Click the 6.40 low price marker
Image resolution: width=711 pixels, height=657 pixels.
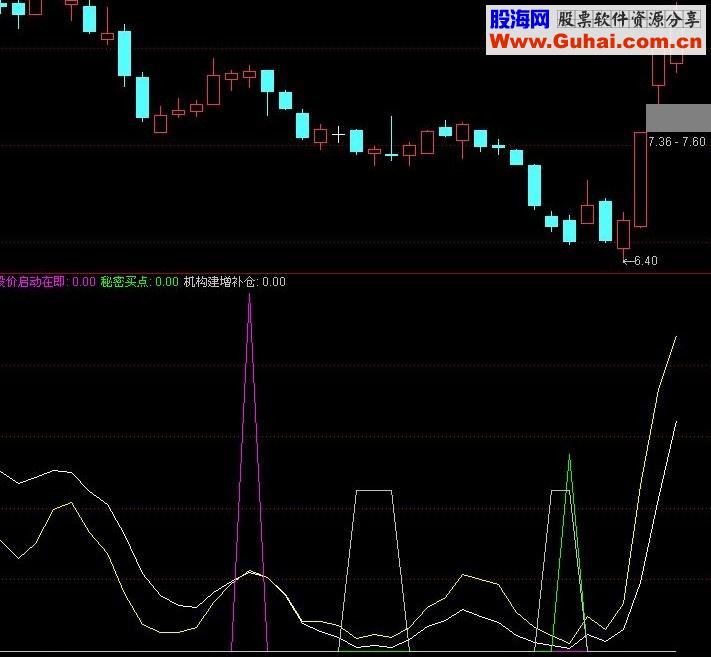tap(640, 261)
